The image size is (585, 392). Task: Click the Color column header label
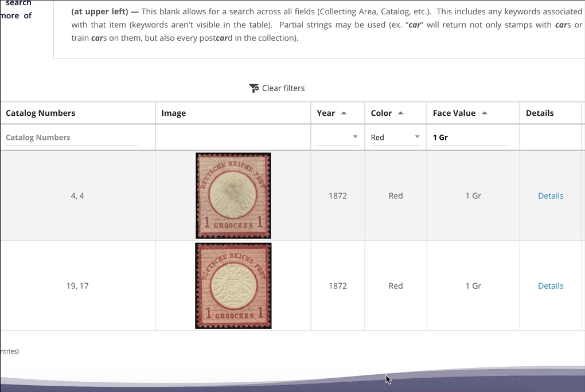381,113
